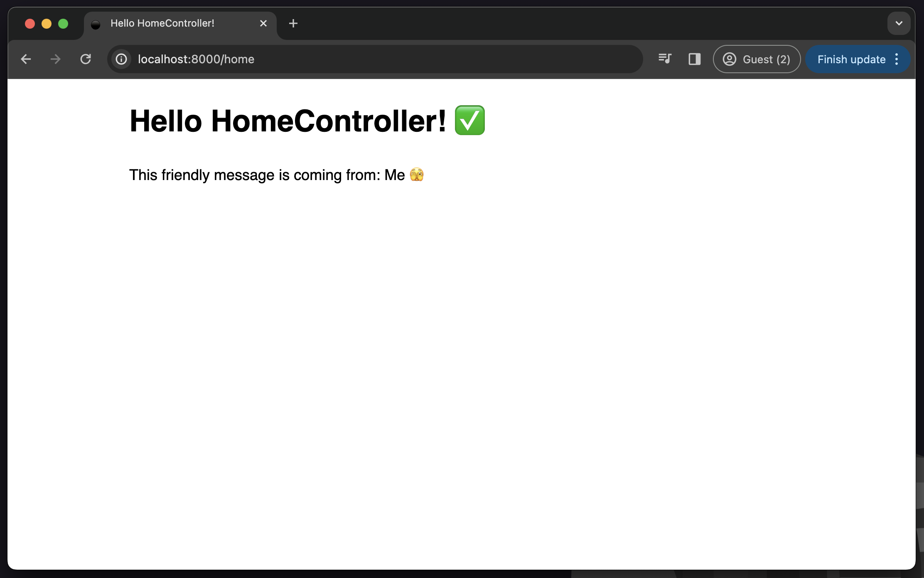
Task: Open new tab with plus button
Action: (x=293, y=24)
